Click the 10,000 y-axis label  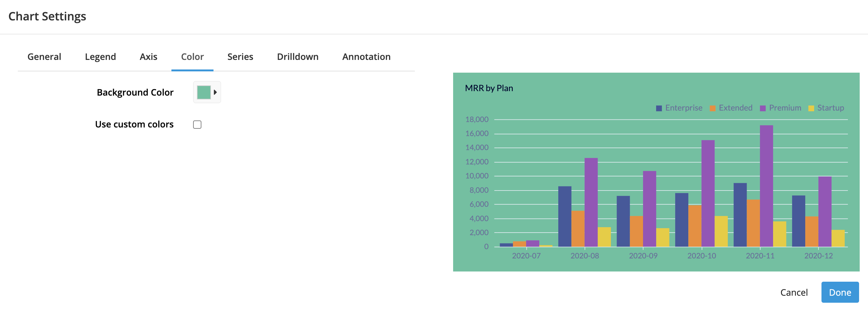coord(477,176)
